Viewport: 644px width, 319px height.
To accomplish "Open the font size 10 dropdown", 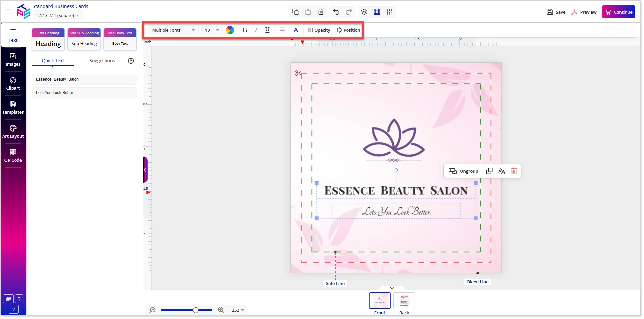I will coord(212,30).
